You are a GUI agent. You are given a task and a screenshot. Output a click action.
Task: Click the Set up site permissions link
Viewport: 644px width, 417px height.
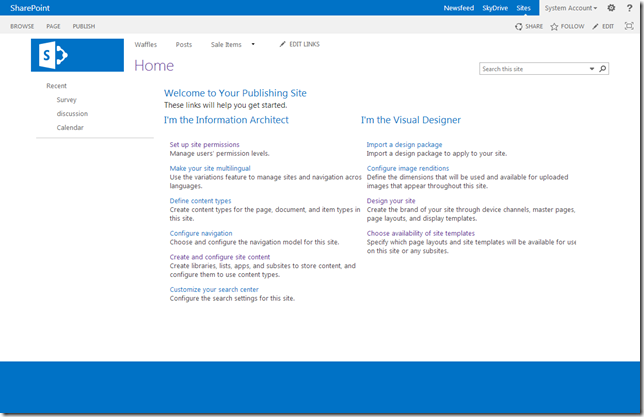tap(204, 145)
